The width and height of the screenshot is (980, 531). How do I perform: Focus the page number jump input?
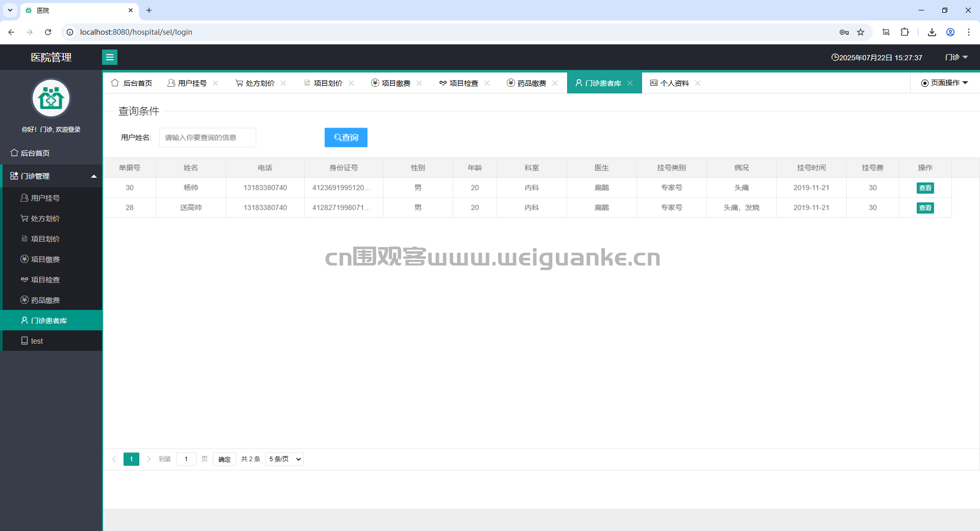click(186, 459)
